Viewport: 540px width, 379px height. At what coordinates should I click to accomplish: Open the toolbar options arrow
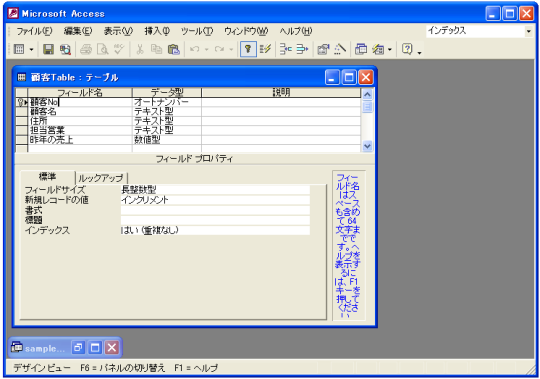pos(419,52)
